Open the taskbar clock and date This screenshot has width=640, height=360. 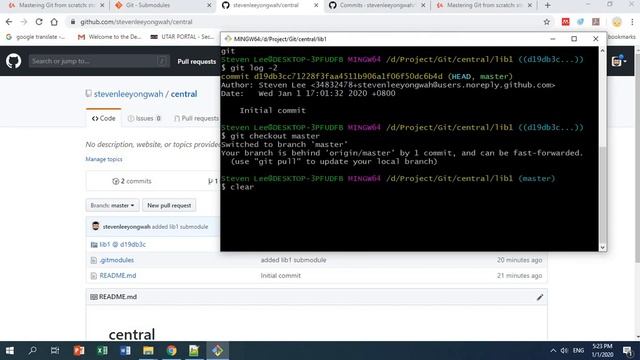(602, 351)
